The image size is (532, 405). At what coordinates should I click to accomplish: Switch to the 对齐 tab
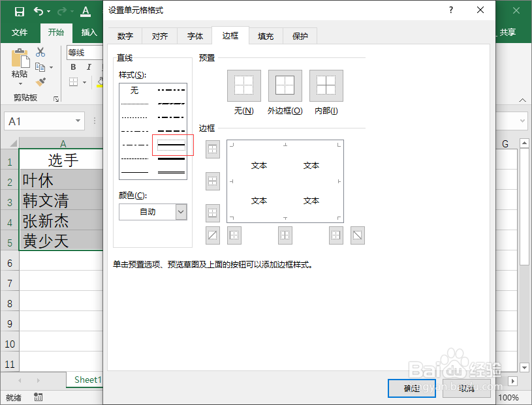coord(160,36)
